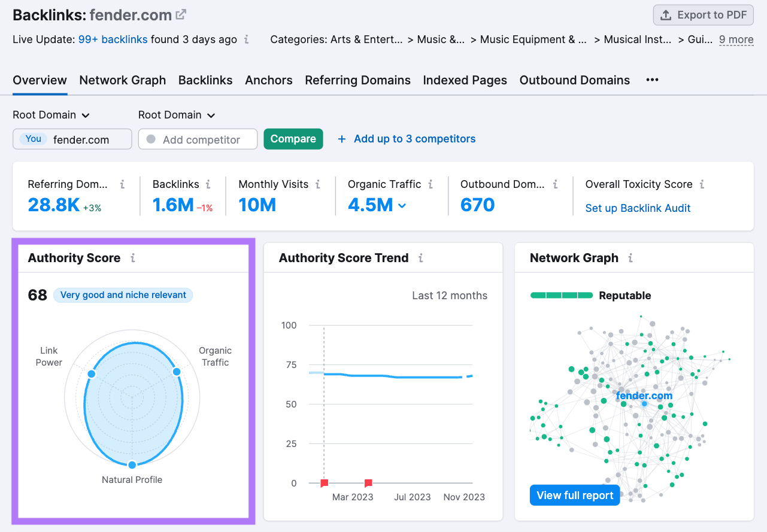Click the 'Musical Inst...' category breadcrumb
This screenshot has height=532, width=767.
638,39
